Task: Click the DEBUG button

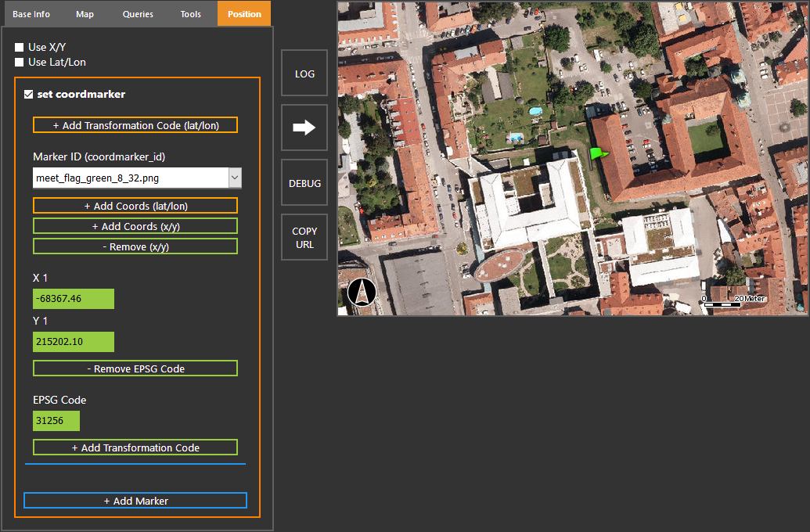Action: [x=304, y=182]
